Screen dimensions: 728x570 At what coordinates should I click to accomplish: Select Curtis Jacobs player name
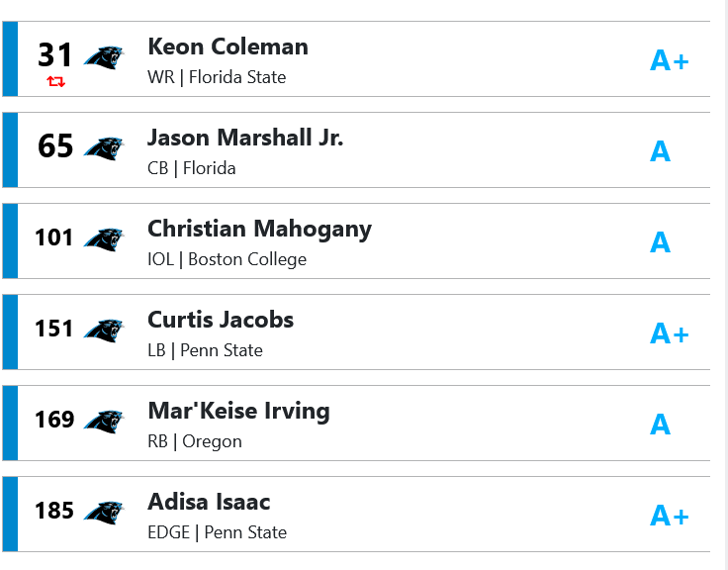click(221, 320)
